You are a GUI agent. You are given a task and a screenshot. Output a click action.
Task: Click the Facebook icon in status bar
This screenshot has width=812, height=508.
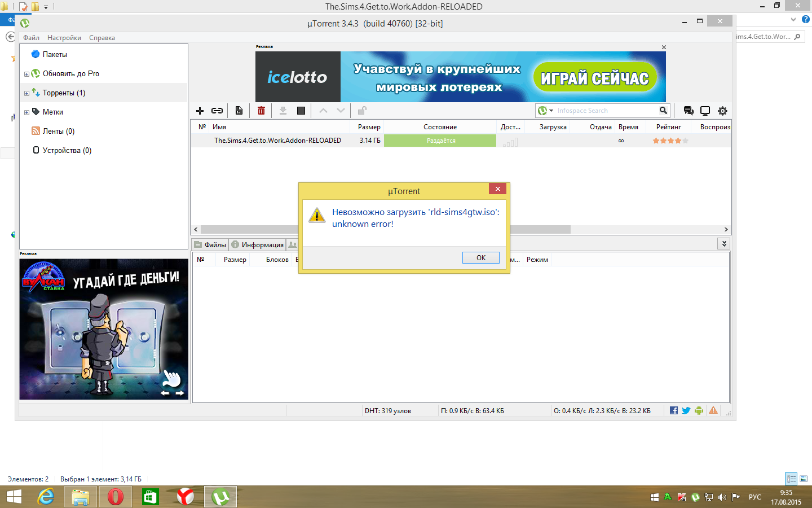tap(674, 410)
